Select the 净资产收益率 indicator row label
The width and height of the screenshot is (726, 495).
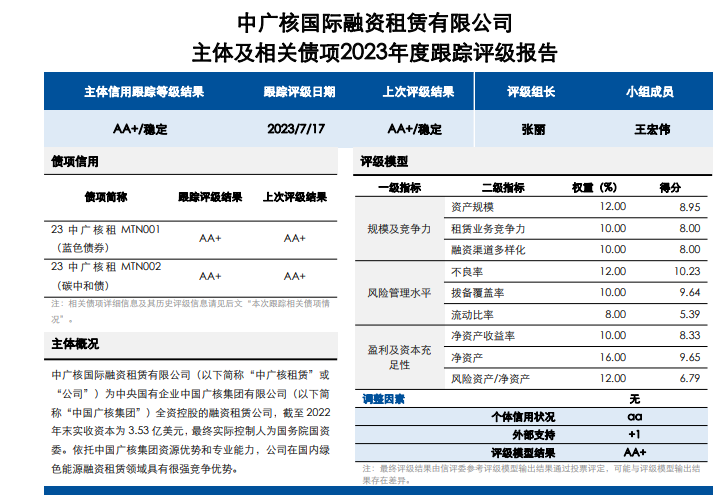click(x=483, y=336)
